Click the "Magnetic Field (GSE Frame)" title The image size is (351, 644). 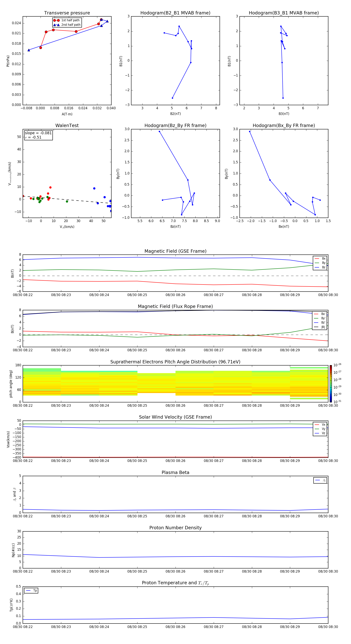click(x=175, y=251)
